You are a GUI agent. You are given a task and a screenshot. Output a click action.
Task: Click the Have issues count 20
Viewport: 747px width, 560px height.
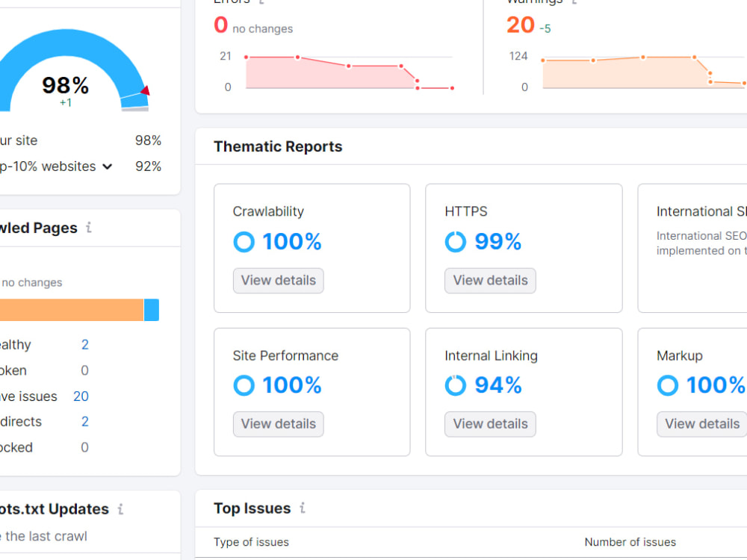click(x=81, y=396)
